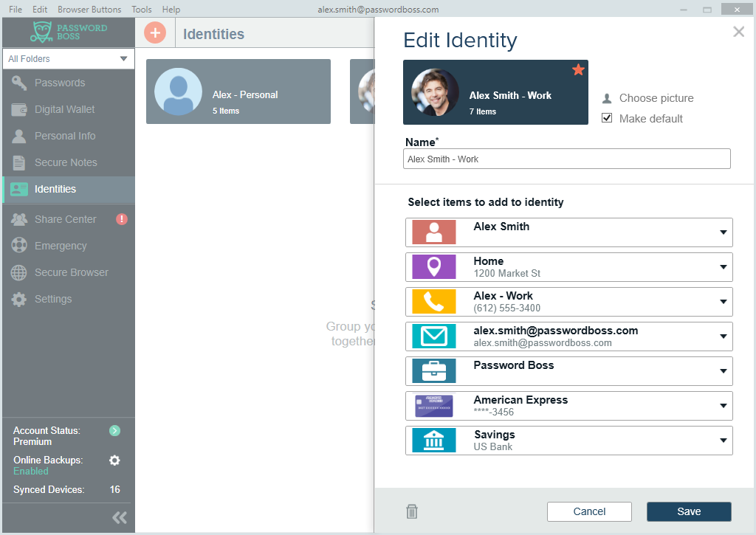Click the Secure Browser globe icon
This screenshot has width=756, height=535.
pos(18,272)
